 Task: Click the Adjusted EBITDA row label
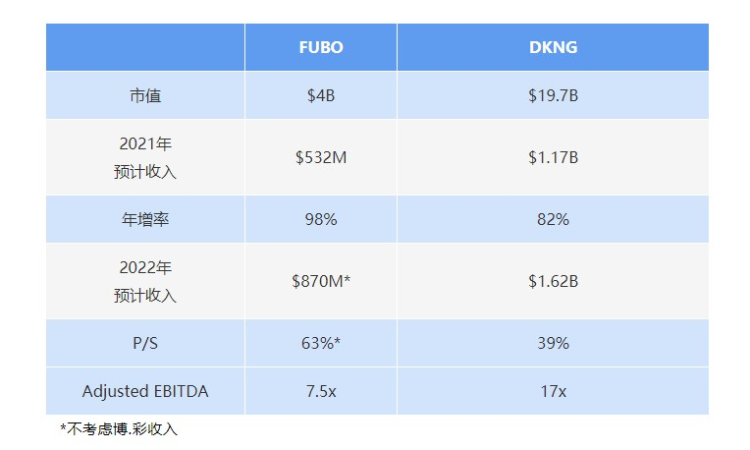tap(145, 391)
